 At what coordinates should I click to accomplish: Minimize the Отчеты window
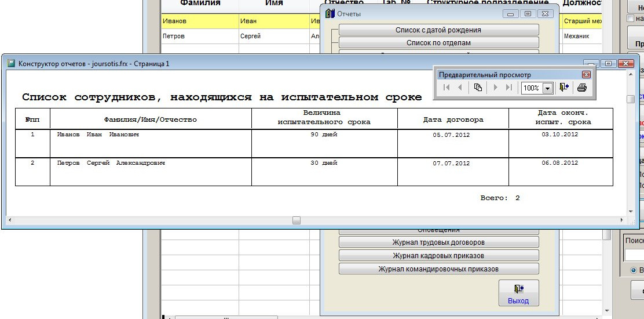[511, 14]
